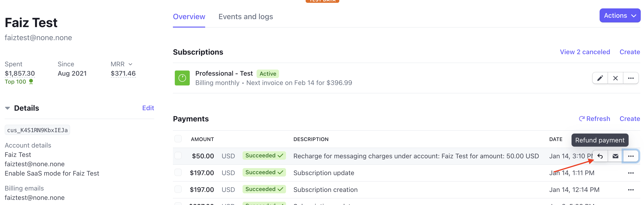Refresh the Payments list
The image size is (644, 205).
pyautogui.click(x=594, y=119)
